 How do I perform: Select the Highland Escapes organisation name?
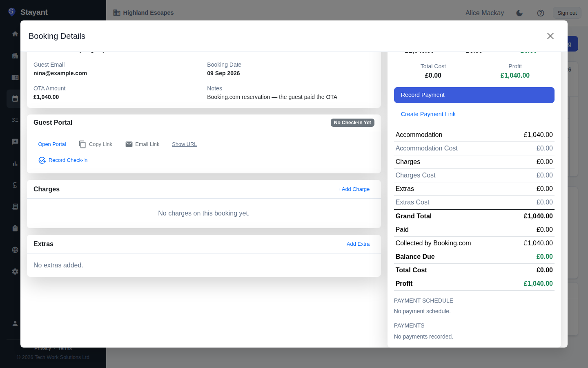click(x=148, y=13)
